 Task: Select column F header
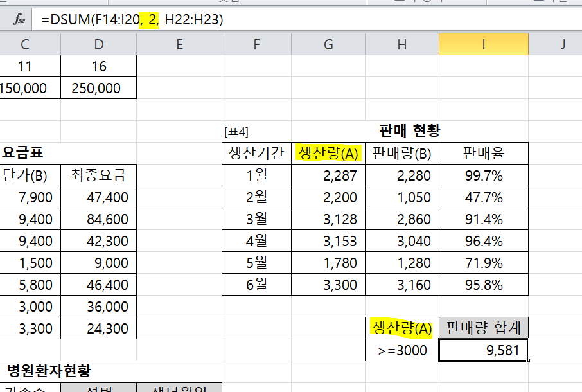click(256, 44)
